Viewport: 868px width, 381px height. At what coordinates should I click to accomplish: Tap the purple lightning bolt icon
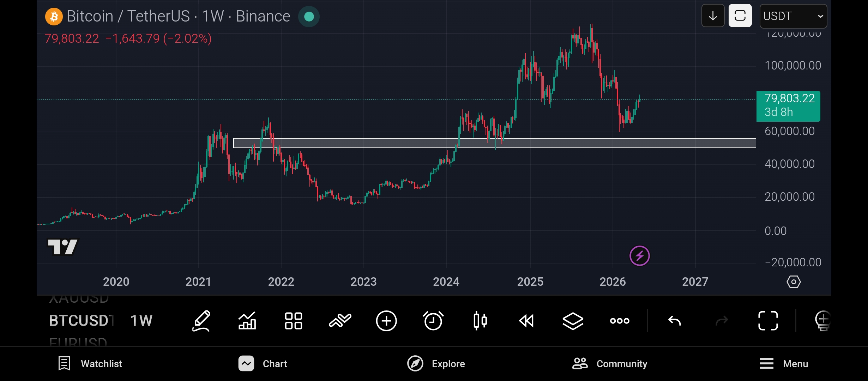[x=640, y=256]
